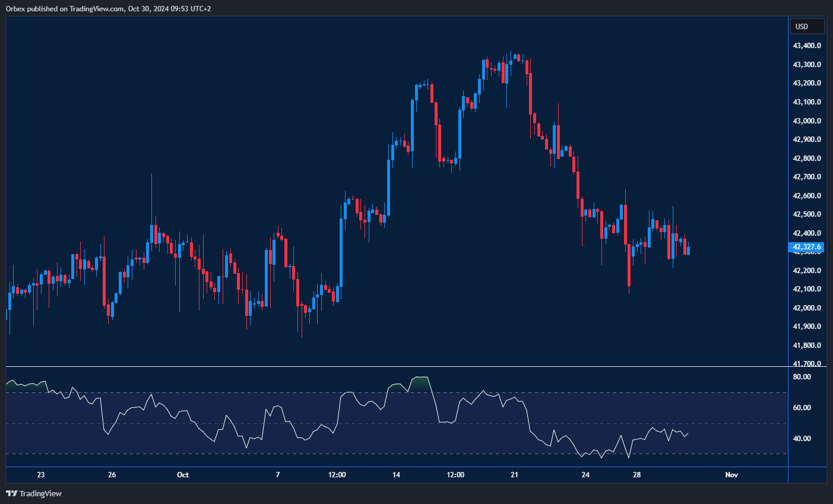Click the 40.00 RSI scale label
The image size is (833, 504).
[802, 439]
